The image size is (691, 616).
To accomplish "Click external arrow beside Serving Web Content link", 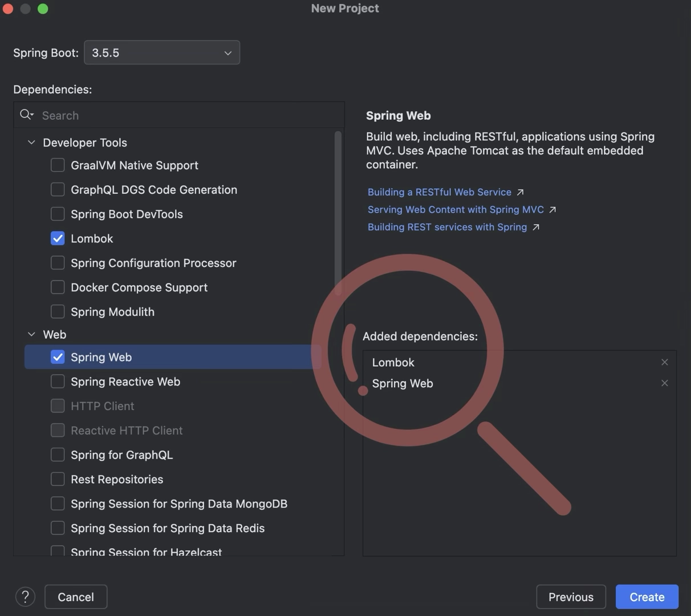I will click(552, 210).
